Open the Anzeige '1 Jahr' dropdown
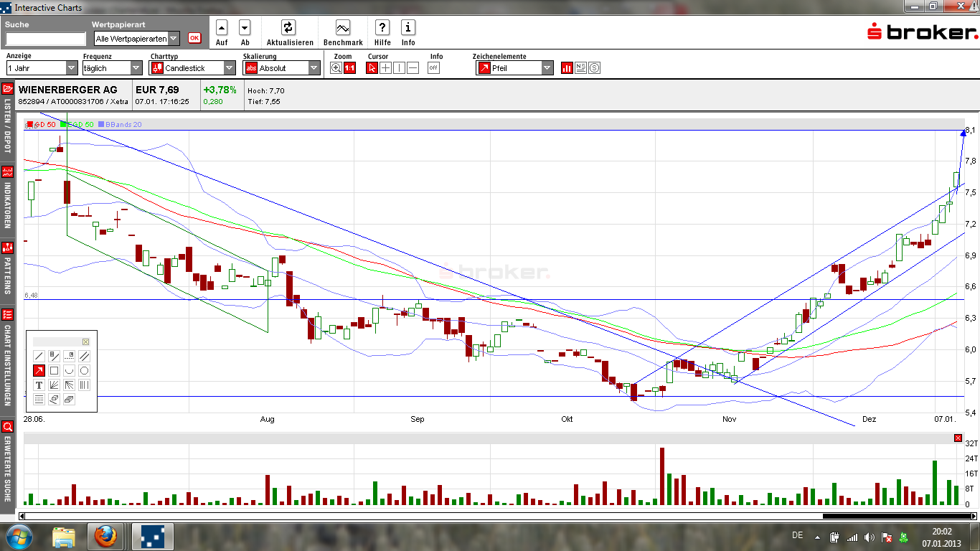Image resolution: width=980 pixels, height=551 pixels. [x=42, y=68]
